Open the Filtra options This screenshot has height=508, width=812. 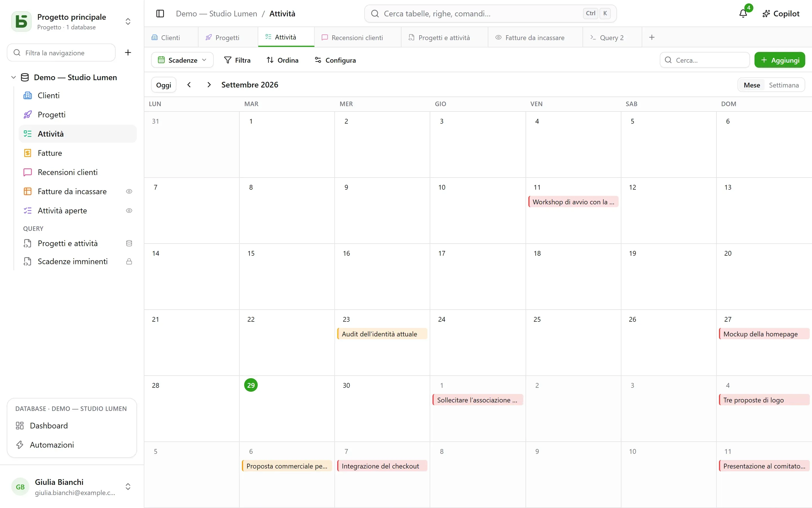(237, 60)
